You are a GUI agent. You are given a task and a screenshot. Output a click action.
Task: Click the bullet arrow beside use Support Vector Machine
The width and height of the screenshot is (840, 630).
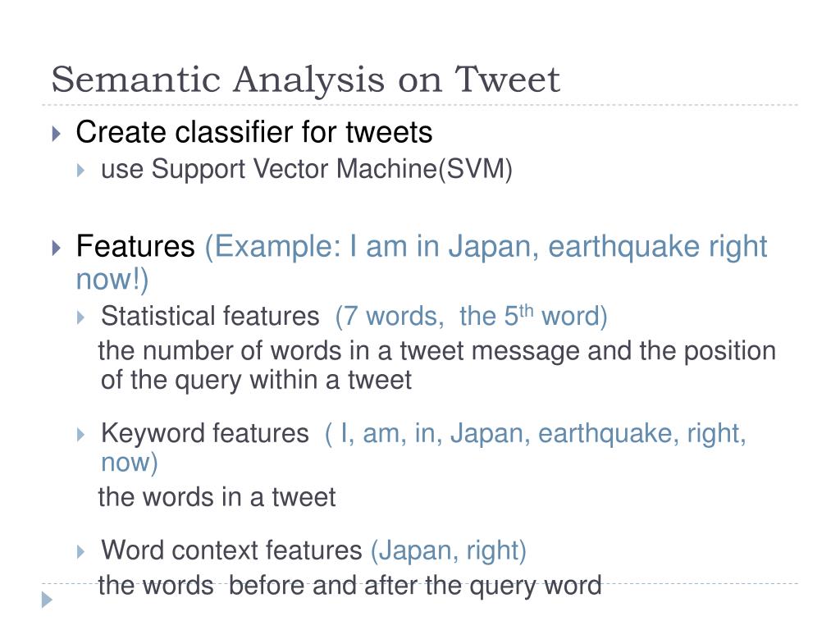coord(81,171)
